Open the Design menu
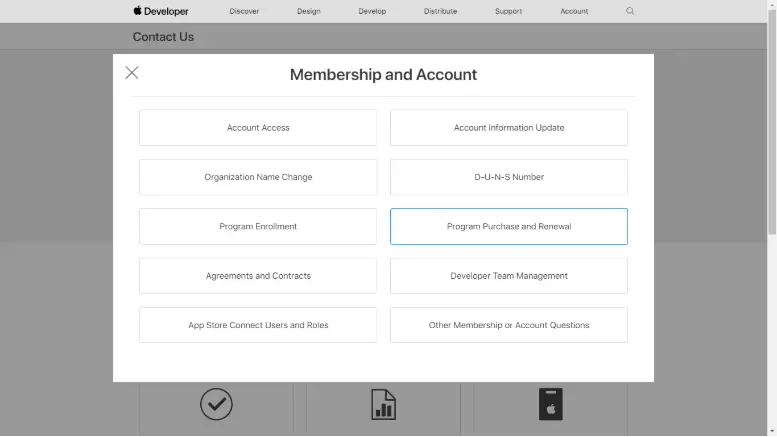Viewport: 777px width, 437px height. (309, 11)
